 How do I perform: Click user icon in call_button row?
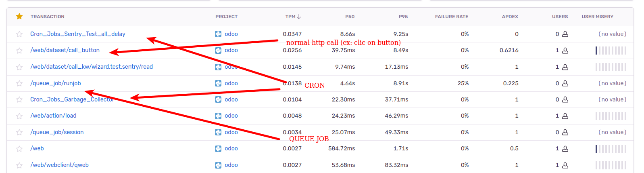tap(565, 51)
